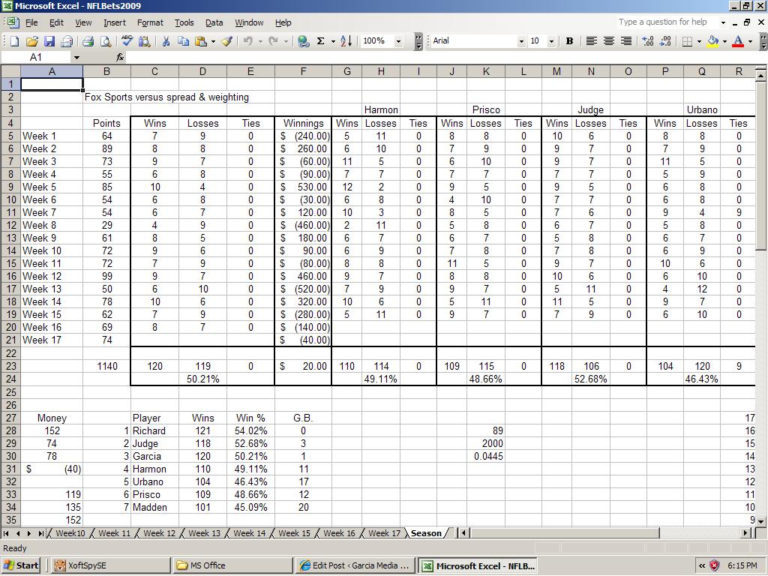Click the Start button
768x576 pixels.
click(x=21, y=566)
